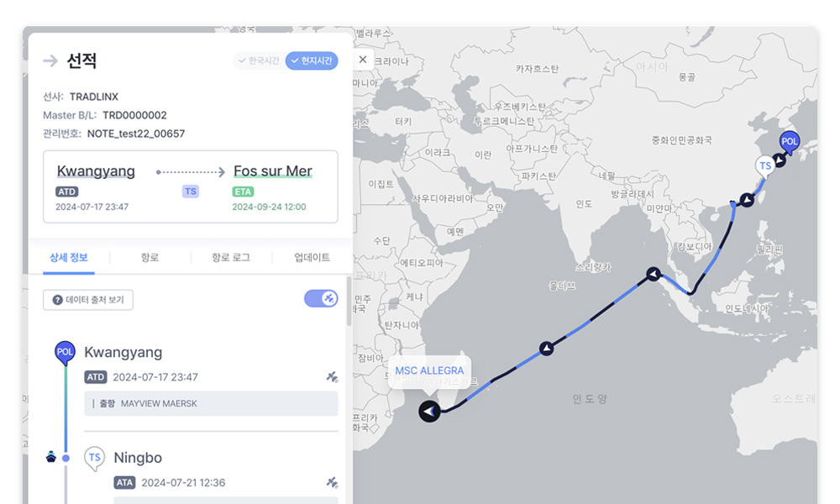Click the POL pin on the map
Screen dimensions: 840x504
coord(789,143)
